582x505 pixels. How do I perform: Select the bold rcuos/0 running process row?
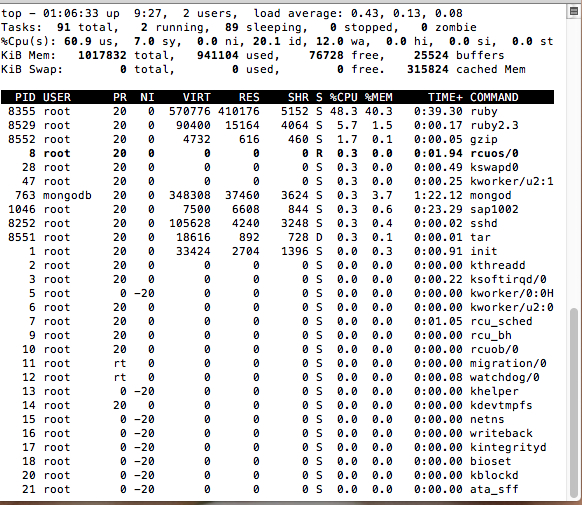click(277, 153)
